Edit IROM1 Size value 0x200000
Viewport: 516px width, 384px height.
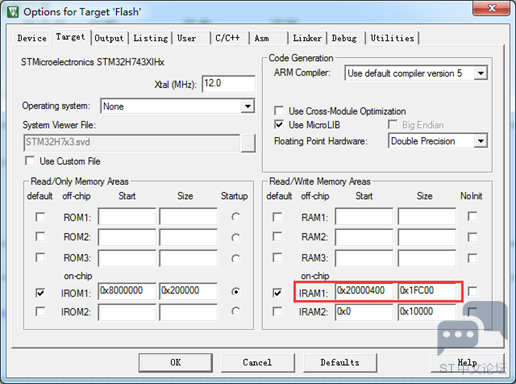(x=188, y=291)
